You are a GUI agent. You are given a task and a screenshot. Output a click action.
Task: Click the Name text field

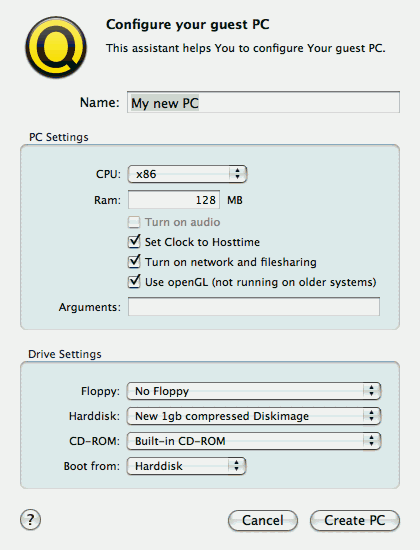263,102
